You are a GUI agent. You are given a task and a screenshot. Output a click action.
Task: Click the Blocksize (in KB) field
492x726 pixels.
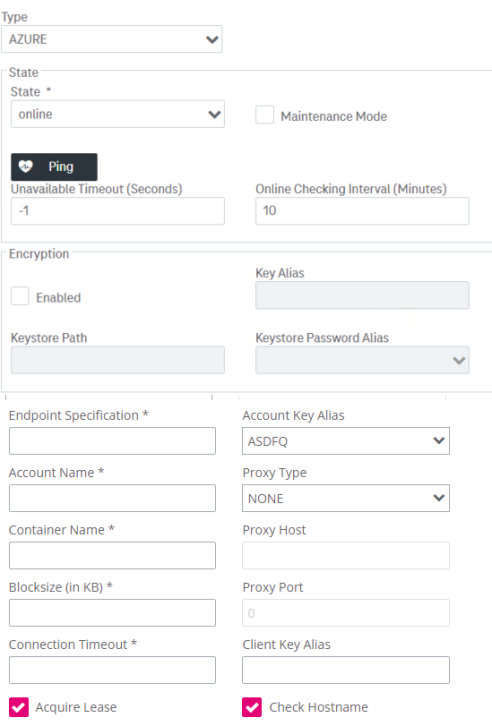tap(112, 613)
